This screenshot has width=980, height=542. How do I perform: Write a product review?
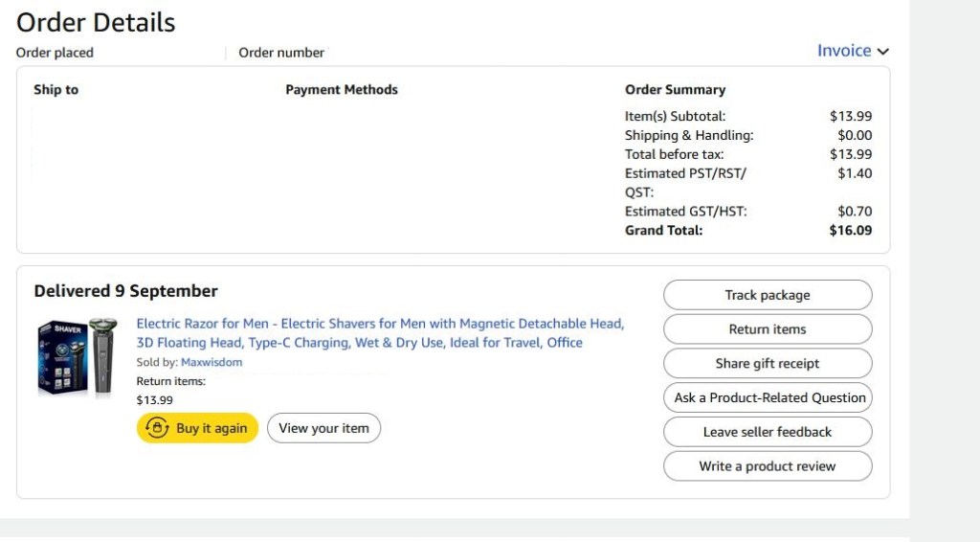pos(768,466)
